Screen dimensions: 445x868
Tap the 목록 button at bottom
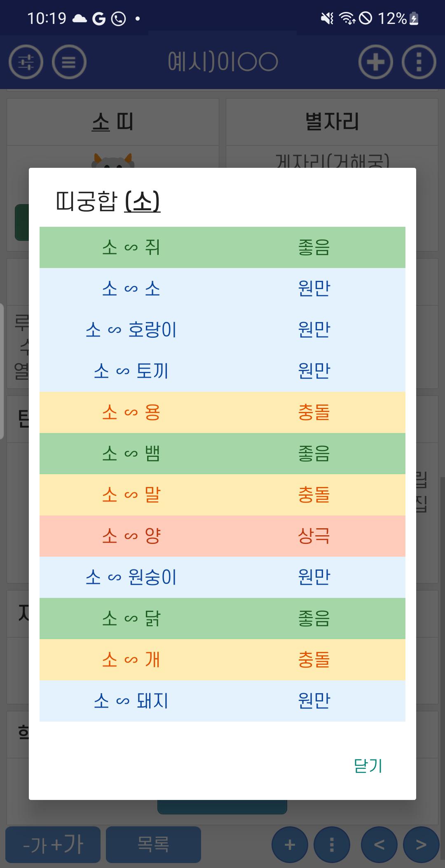point(153,844)
